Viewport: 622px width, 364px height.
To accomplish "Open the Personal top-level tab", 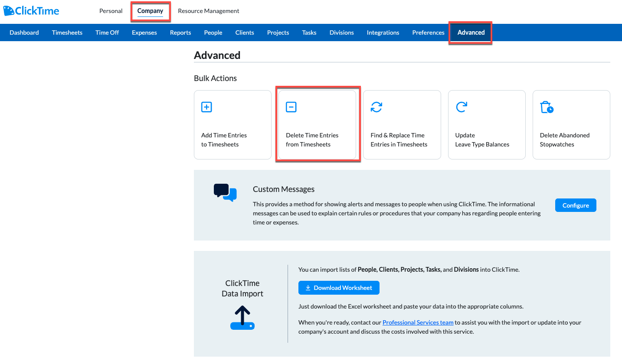I will [x=111, y=11].
